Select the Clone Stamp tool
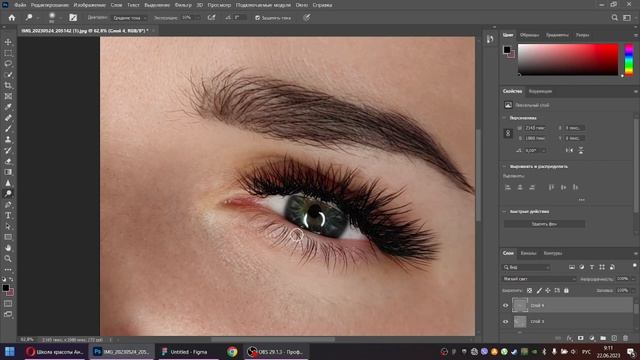Image resolution: width=640 pixels, height=360 pixels. 8,140
